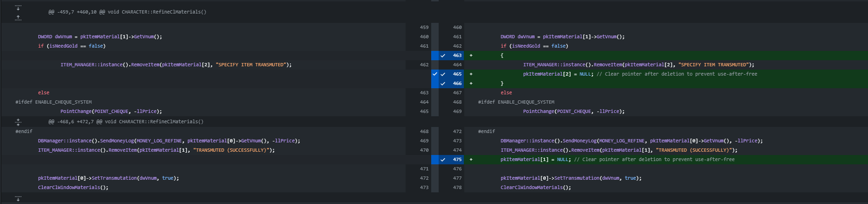The height and width of the screenshot is (204, 868).
Task: Expand the diff downward using the bottom arrow icon
Action: point(18,198)
